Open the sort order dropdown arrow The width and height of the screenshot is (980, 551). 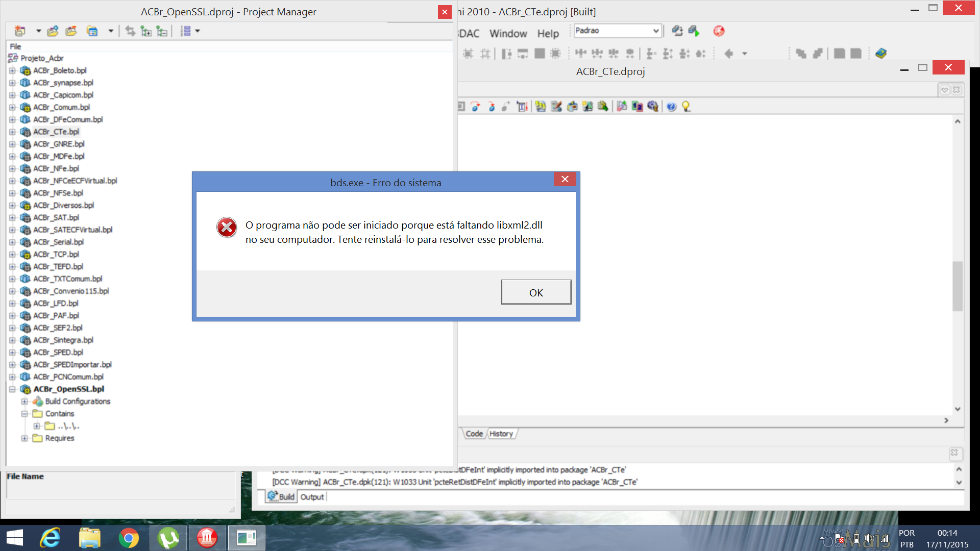(198, 31)
